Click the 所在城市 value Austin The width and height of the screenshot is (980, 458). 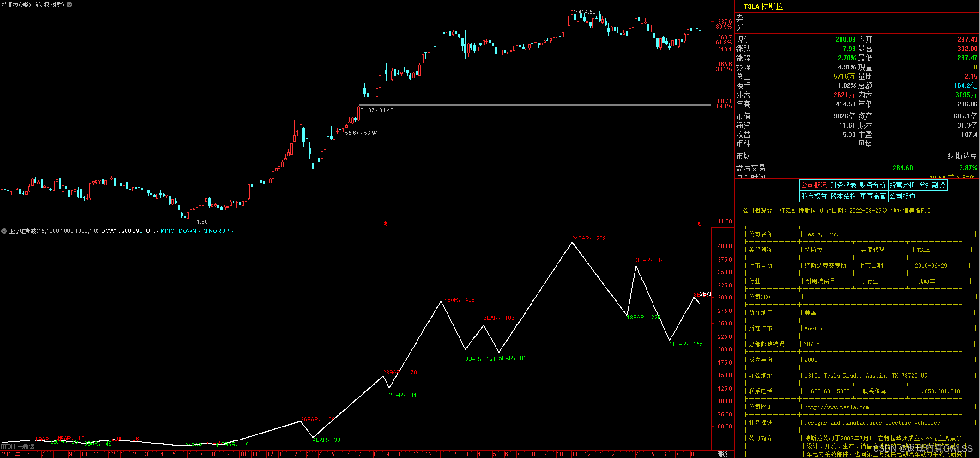point(814,329)
